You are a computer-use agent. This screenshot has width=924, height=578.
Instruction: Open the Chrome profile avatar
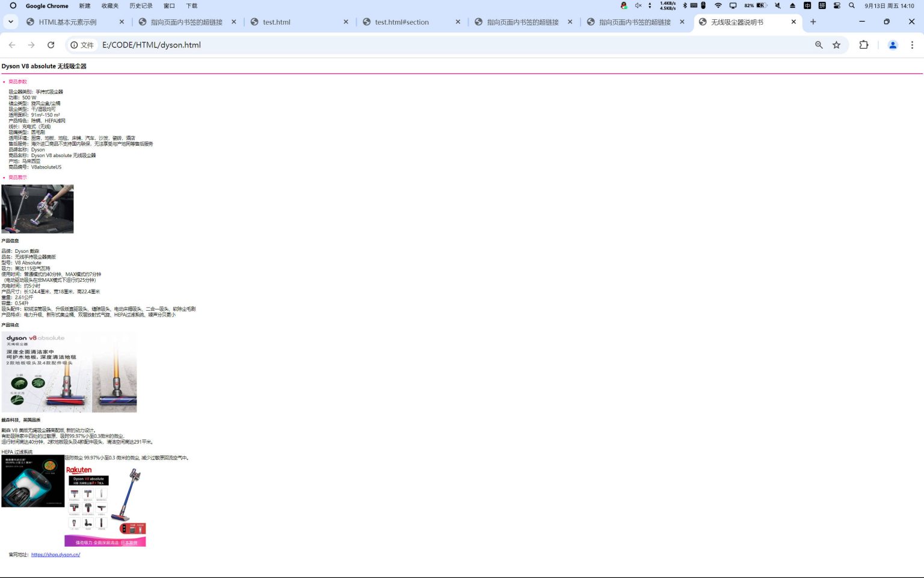click(893, 45)
